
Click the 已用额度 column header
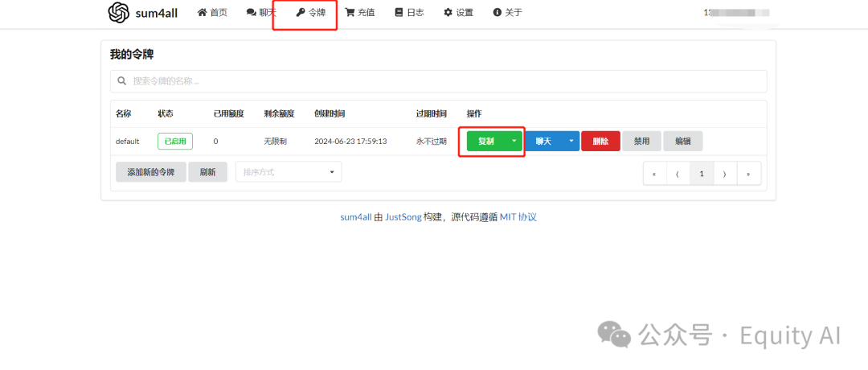click(228, 113)
